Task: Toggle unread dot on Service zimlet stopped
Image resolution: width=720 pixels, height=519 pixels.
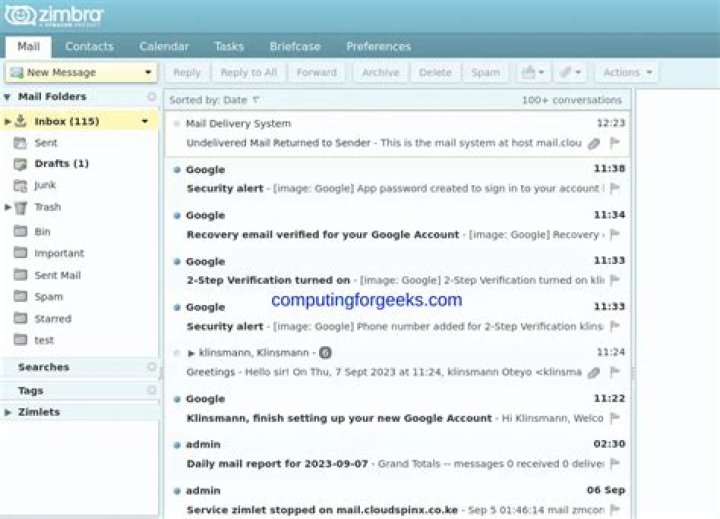Action: [177, 491]
